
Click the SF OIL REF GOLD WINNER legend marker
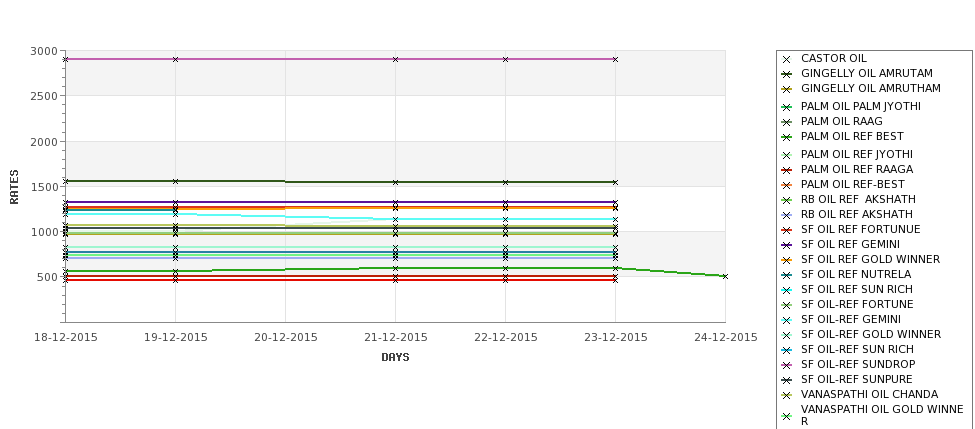[x=786, y=260]
